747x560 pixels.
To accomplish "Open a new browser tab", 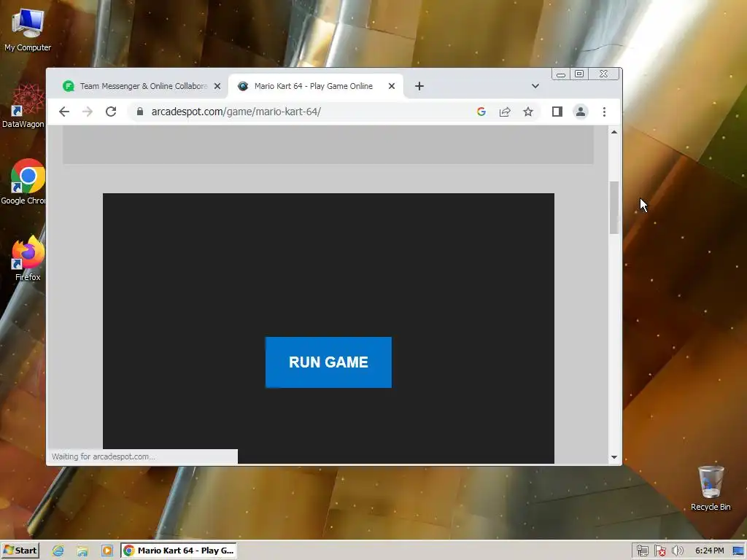I will pyautogui.click(x=419, y=86).
